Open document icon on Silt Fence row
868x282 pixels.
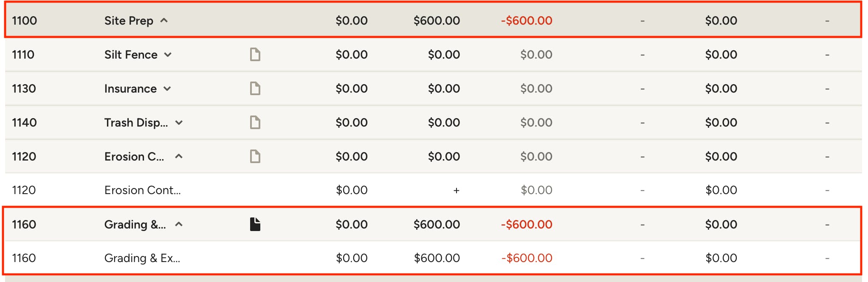tap(255, 54)
